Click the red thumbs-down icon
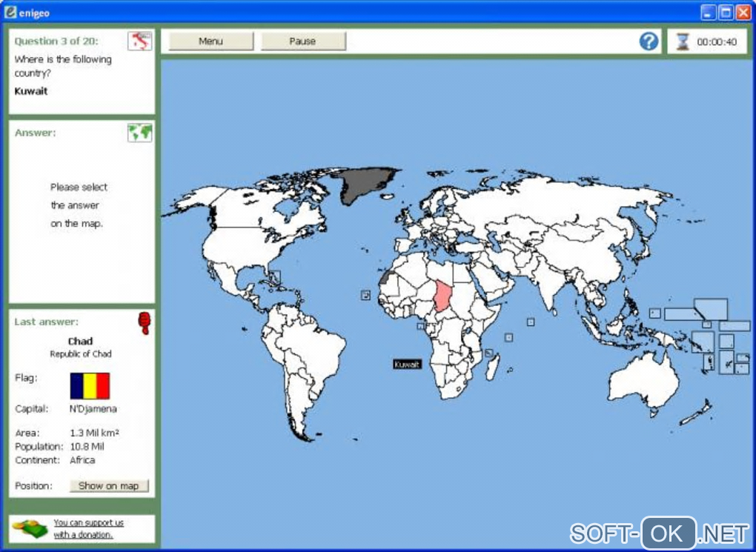The image size is (756, 552). pos(144,323)
